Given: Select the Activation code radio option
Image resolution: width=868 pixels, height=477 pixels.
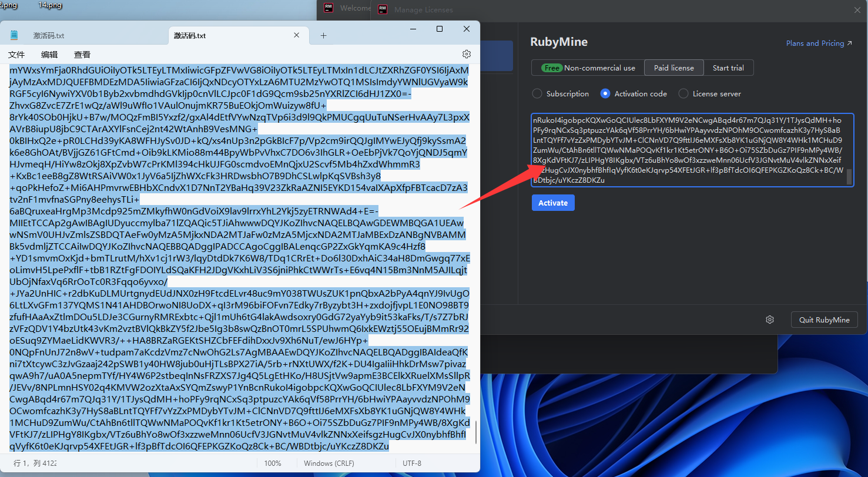Looking at the screenshot, I should click(x=634, y=93).
